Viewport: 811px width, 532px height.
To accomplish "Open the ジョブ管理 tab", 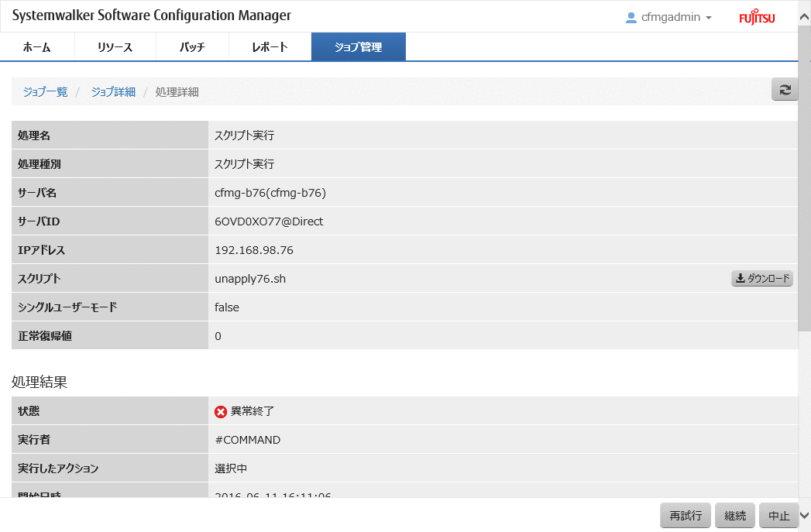I will point(359,47).
